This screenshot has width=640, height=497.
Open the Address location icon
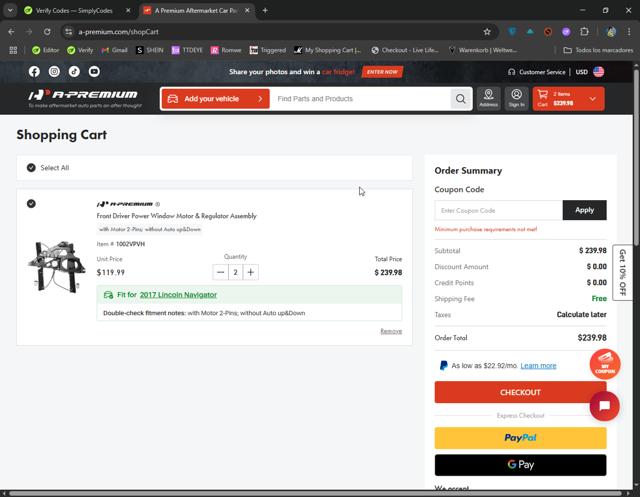(489, 98)
